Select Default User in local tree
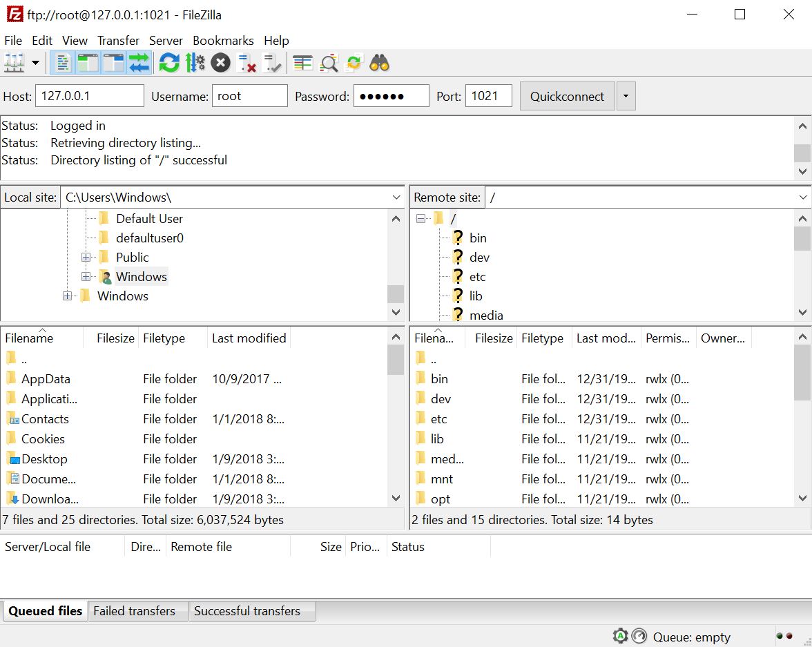 pyautogui.click(x=149, y=219)
